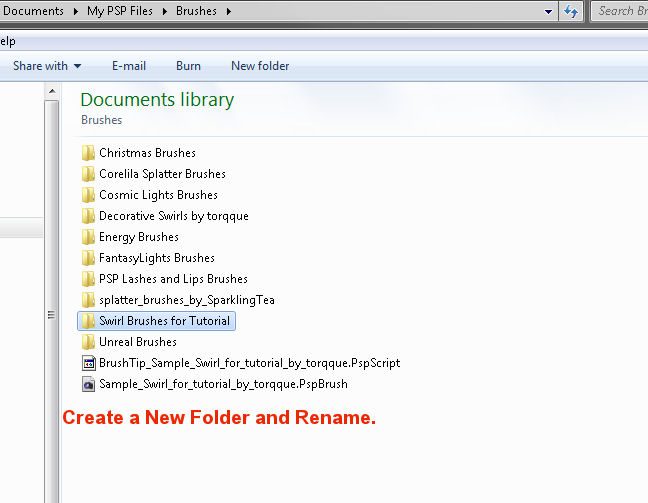
Task: Navigate to Documents in breadcrumb
Action: [x=33, y=11]
